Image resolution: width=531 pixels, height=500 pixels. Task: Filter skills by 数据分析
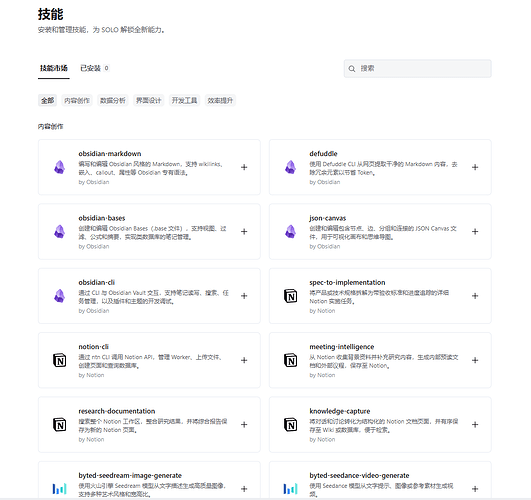click(x=113, y=100)
